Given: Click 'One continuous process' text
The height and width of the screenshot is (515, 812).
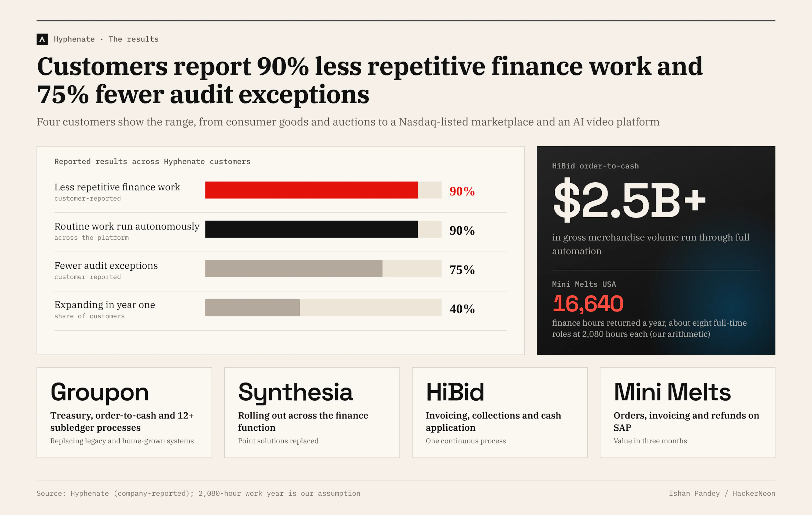Looking at the screenshot, I should 466,441.
